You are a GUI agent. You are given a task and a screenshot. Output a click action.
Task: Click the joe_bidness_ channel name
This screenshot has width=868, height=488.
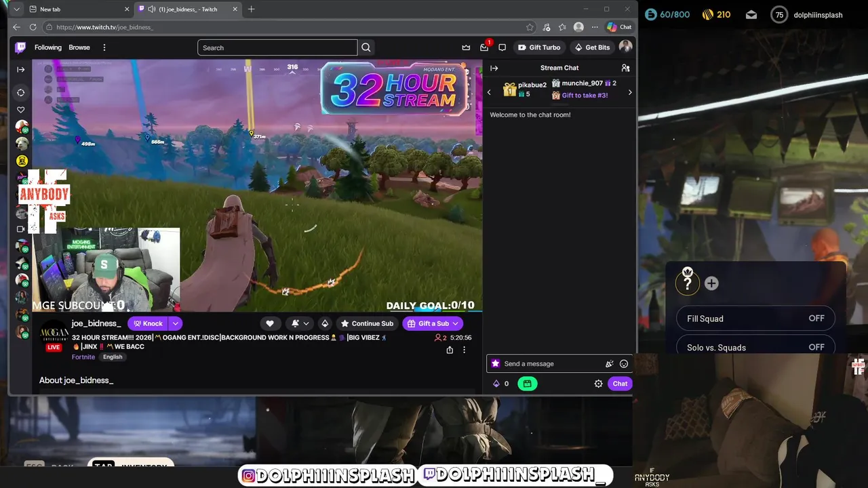click(x=96, y=323)
